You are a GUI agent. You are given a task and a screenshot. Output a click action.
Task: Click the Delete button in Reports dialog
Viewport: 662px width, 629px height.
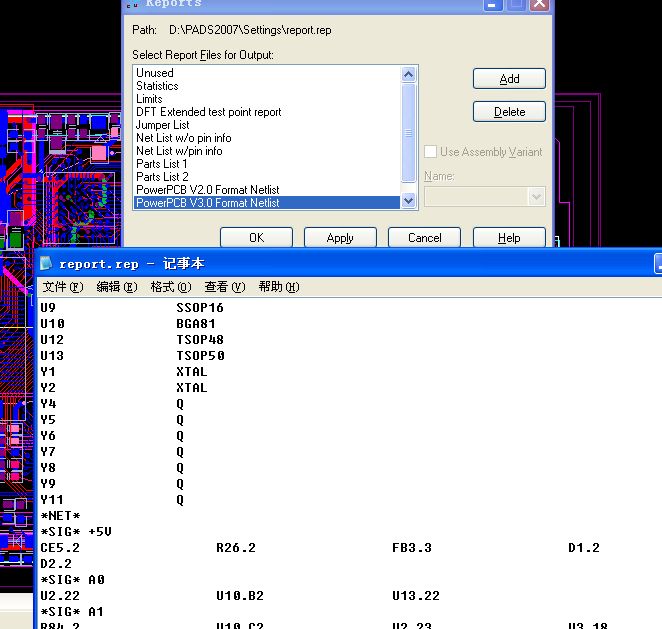click(x=509, y=111)
